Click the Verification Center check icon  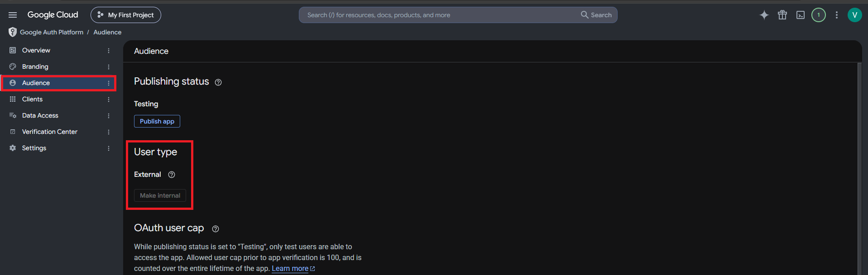coord(13,132)
